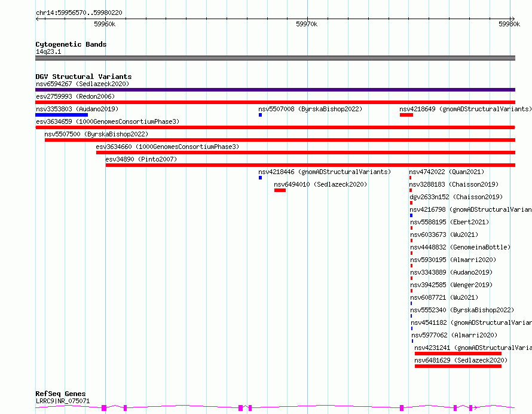The width and height of the screenshot is (532, 414).
Task: Click the DGV Structural Variants track title
Action: point(84,77)
